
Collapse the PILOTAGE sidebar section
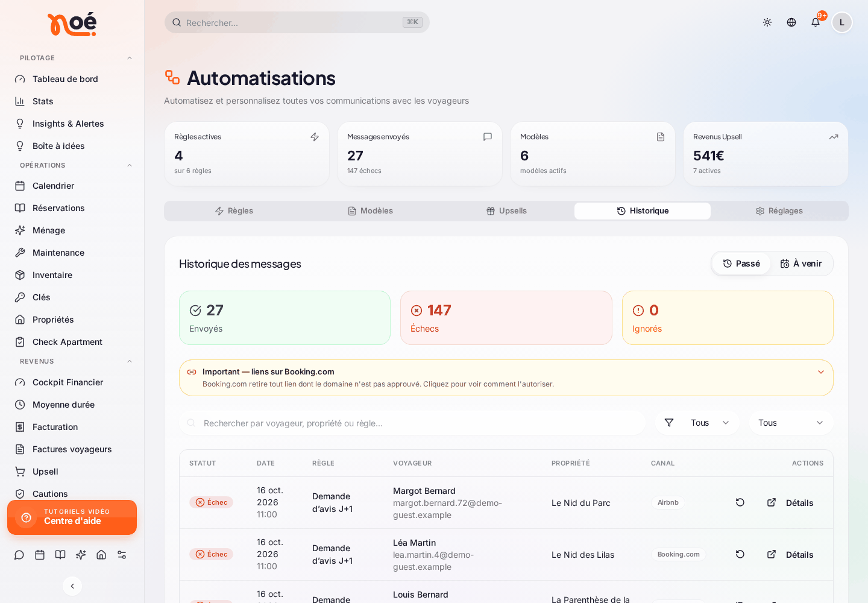(x=130, y=58)
